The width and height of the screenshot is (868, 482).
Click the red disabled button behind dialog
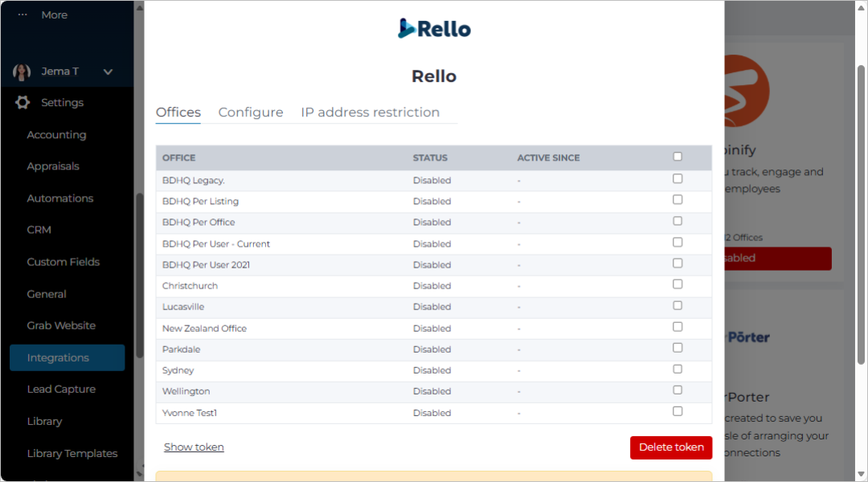778,259
